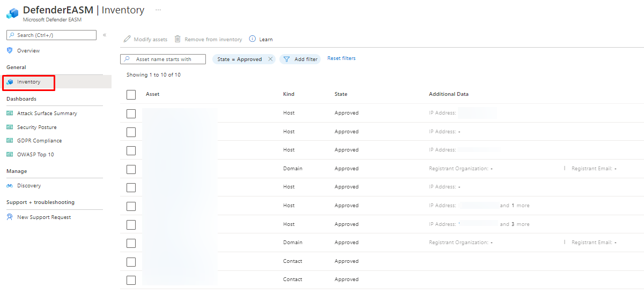644x295 pixels.
Task: Open the Security Posture dashboard
Action: tap(36, 127)
